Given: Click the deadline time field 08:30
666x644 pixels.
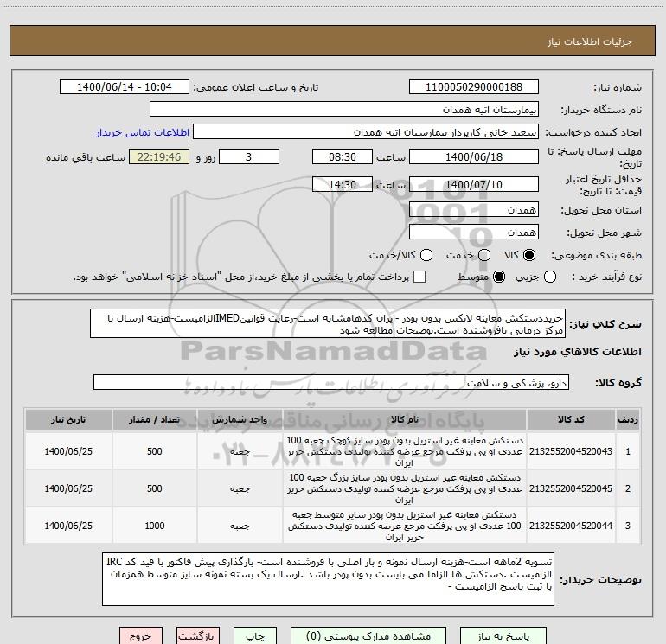Looking at the screenshot, I should 343,156.
